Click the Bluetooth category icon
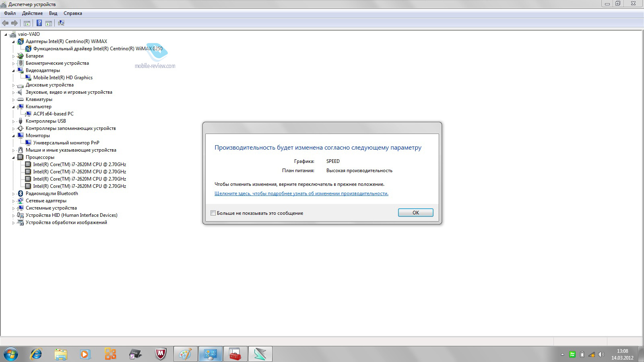 point(21,193)
